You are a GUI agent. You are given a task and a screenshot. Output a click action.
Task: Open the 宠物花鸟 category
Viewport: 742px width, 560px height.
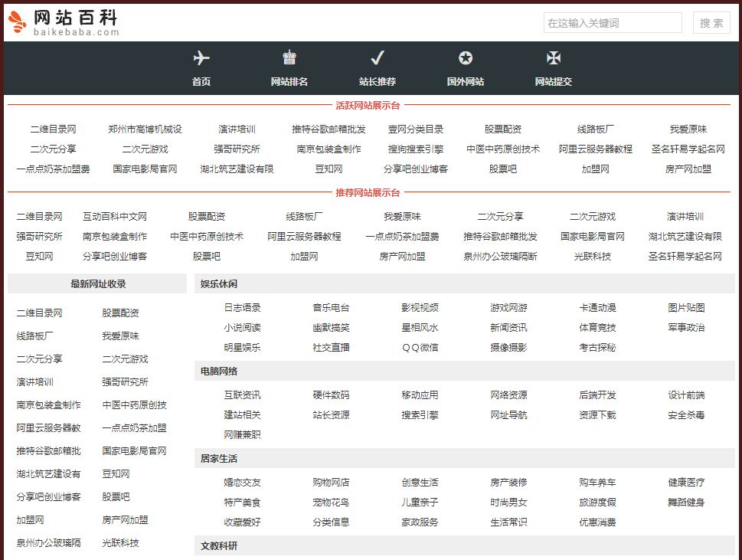pyautogui.click(x=331, y=503)
